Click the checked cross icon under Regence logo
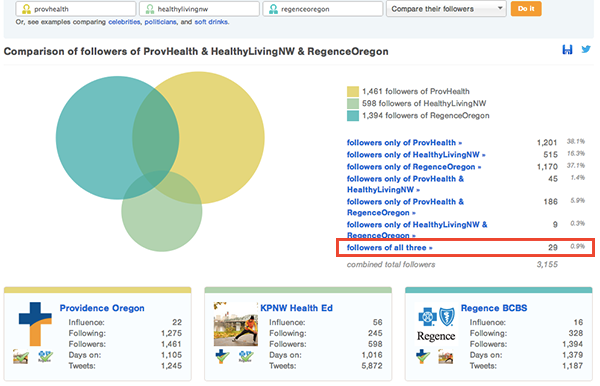The image size is (600, 386). [x=422, y=357]
